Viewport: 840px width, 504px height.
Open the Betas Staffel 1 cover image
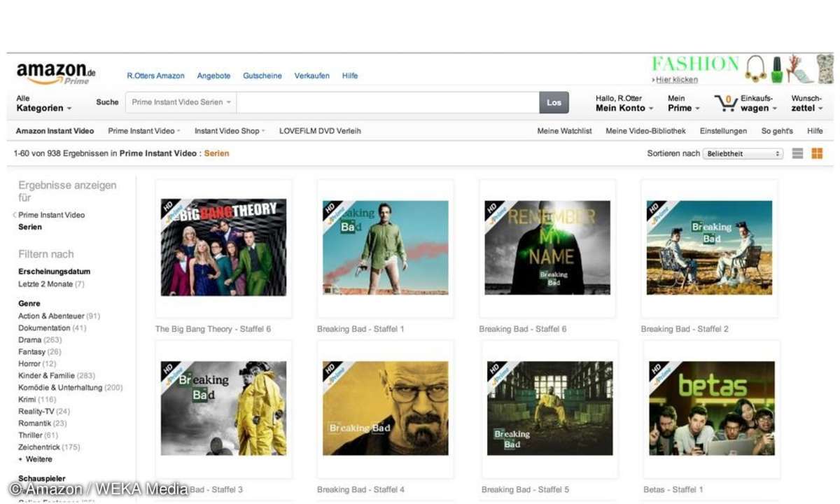click(712, 408)
